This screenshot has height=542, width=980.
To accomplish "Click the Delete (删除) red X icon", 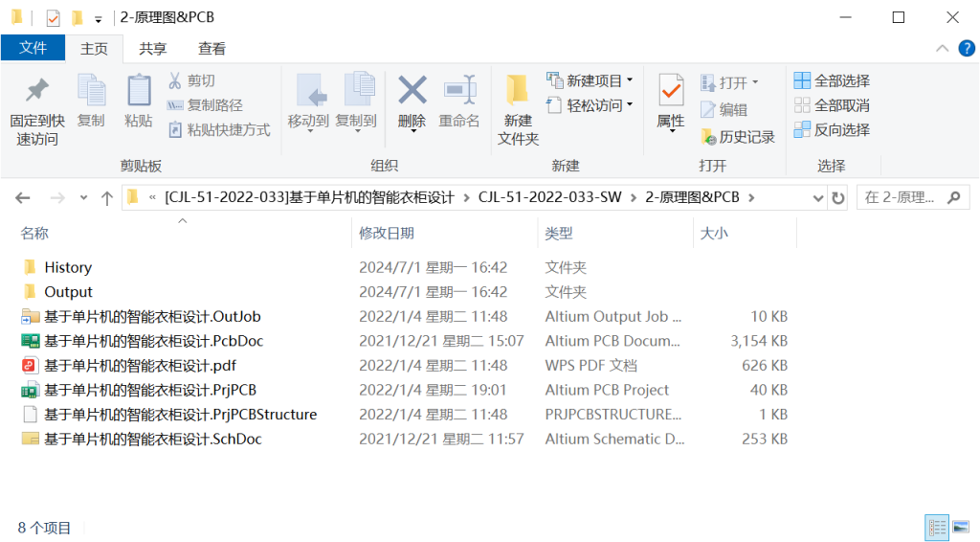I will (x=412, y=91).
